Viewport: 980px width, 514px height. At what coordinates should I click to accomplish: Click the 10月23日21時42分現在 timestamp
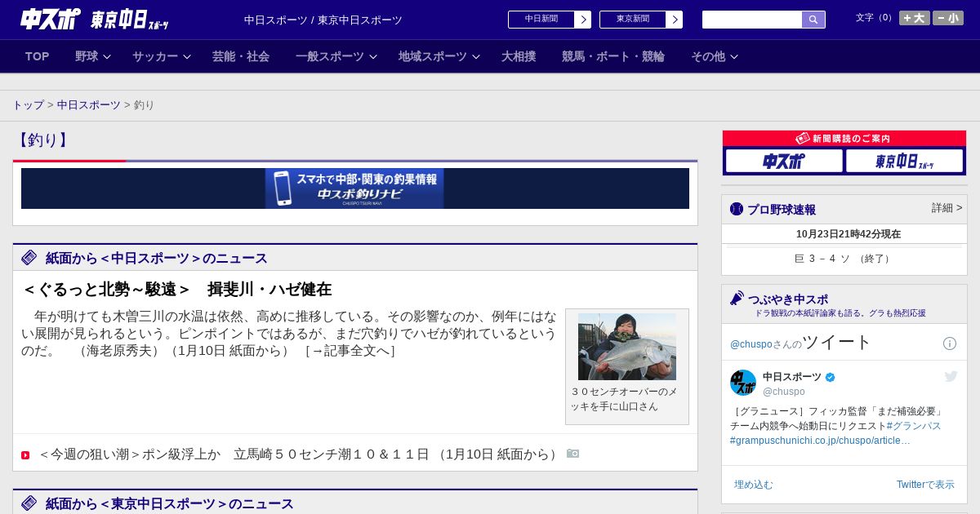(x=849, y=234)
